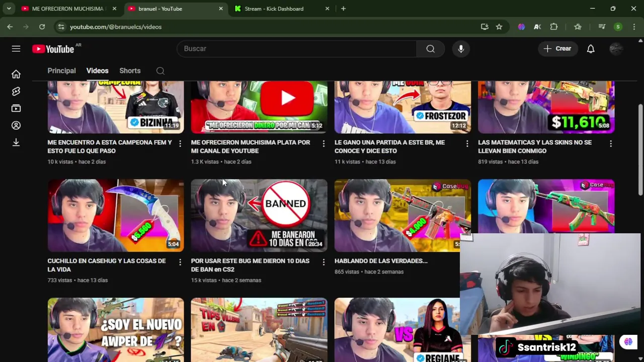The image size is (644, 362).
Task: Open options for 'POR USAR ESTE BUG' video
Action: pos(324,262)
